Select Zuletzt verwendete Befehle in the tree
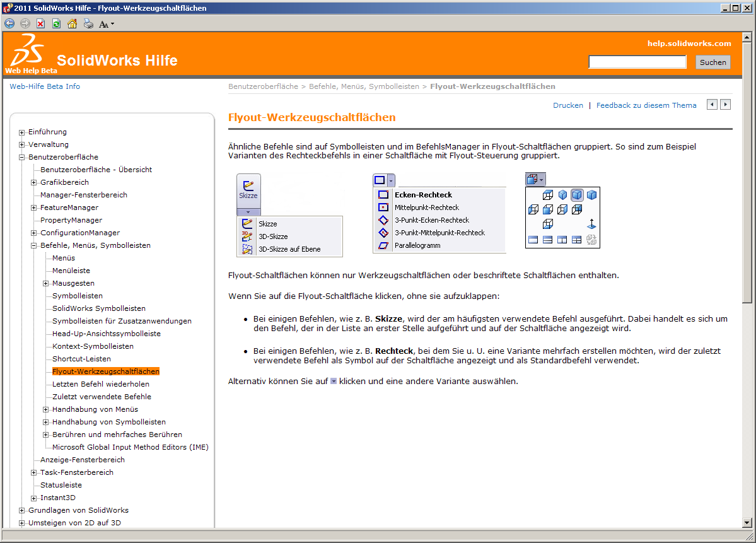Screen dimensions: 756x543 coord(102,397)
